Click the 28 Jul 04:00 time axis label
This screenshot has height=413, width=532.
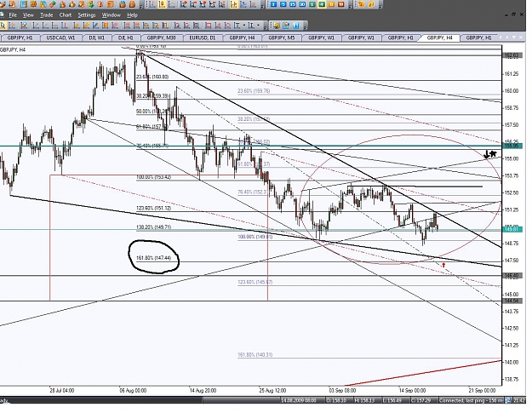(x=62, y=391)
